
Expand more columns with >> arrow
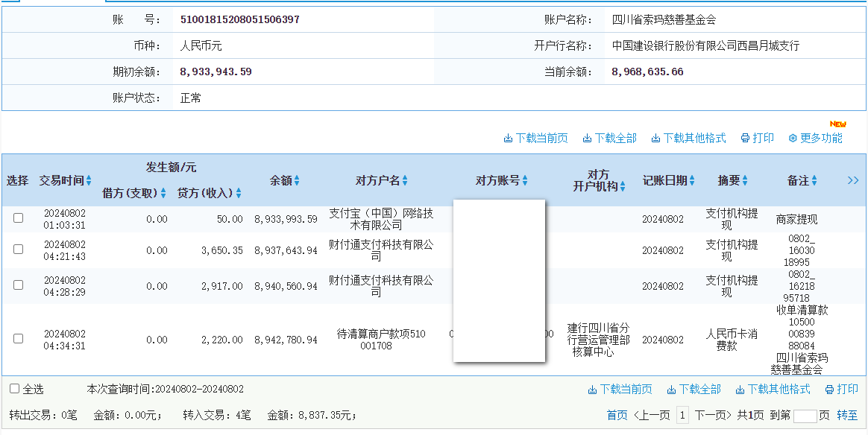pyautogui.click(x=853, y=180)
